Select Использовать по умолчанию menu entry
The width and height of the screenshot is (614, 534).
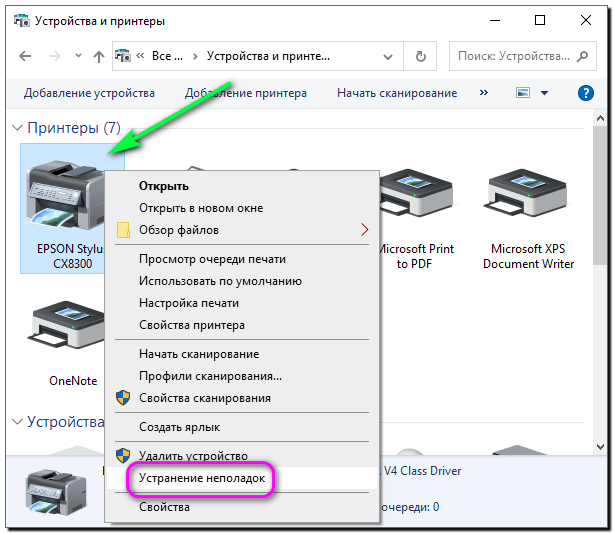(220, 281)
